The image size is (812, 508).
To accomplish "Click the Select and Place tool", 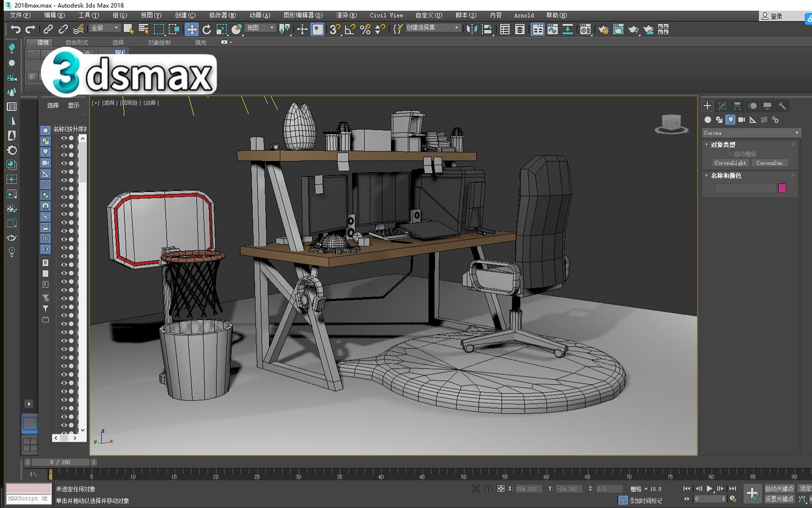I will (236, 29).
